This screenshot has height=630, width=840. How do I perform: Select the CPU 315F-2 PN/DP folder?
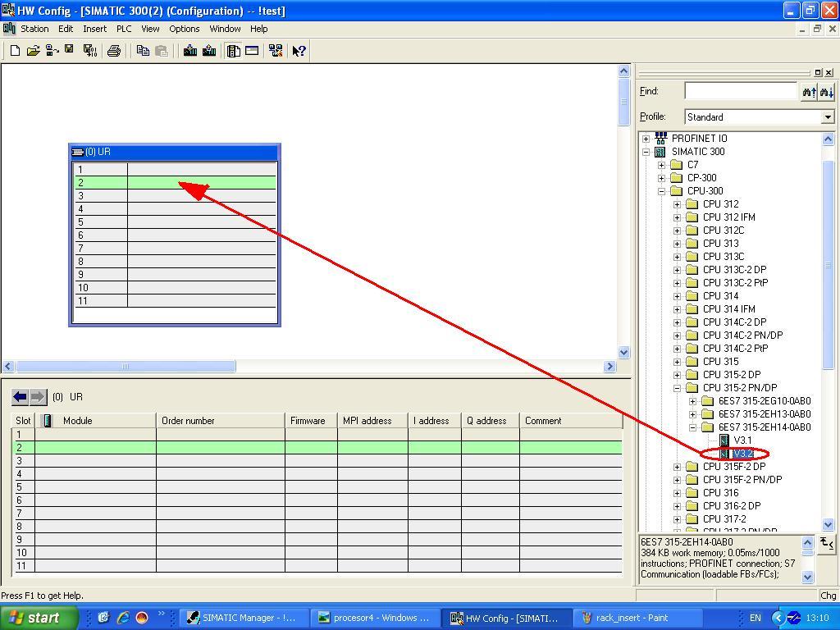pos(742,479)
